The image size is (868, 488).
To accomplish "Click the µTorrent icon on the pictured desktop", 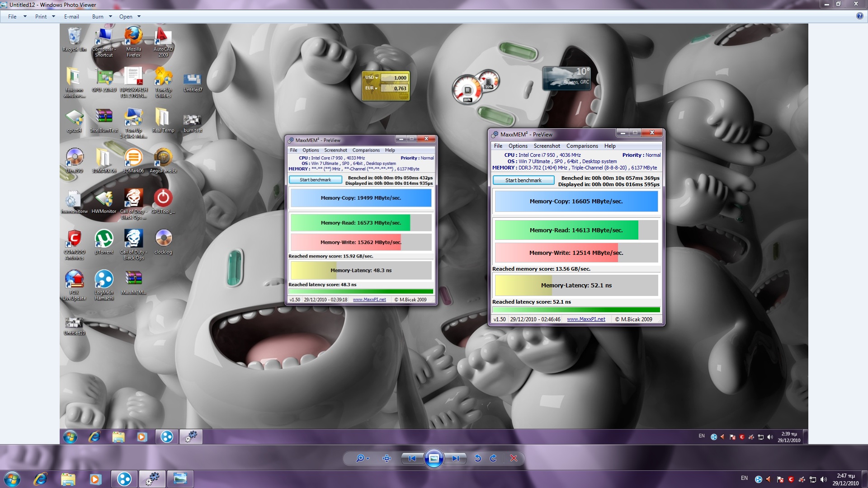I will tap(104, 242).
